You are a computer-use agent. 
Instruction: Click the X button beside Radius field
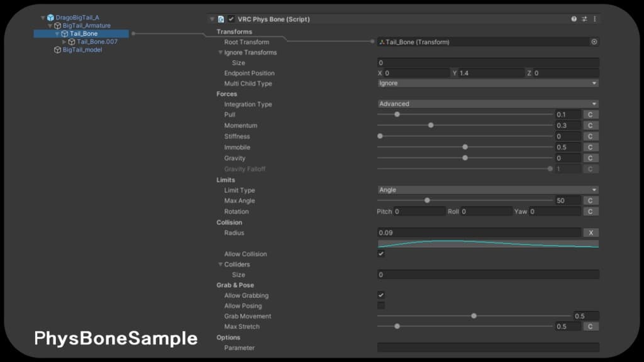click(591, 233)
